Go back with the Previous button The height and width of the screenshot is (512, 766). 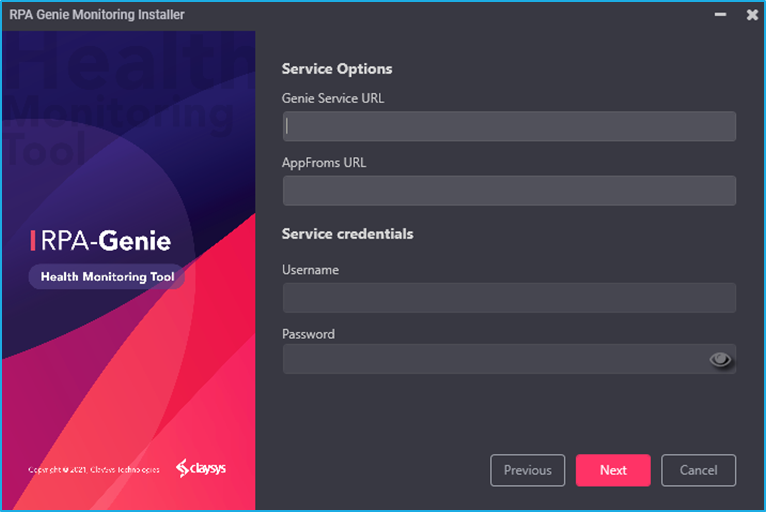pos(527,470)
